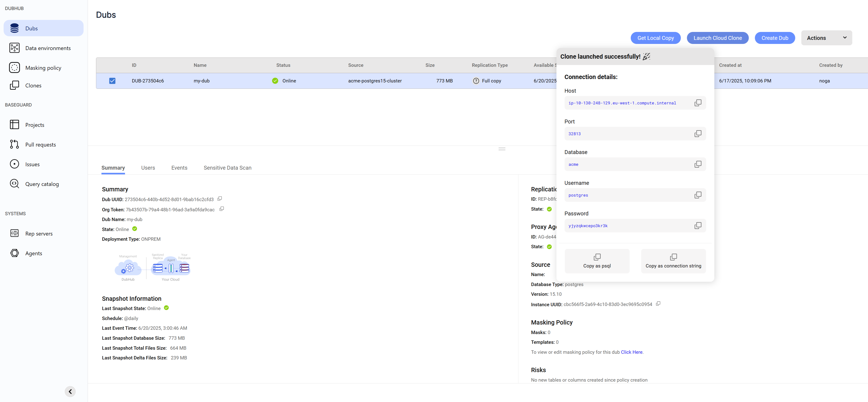Copy the Password value icon
Screen dimensions: 868x402
pyautogui.click(x=697, y=225)
